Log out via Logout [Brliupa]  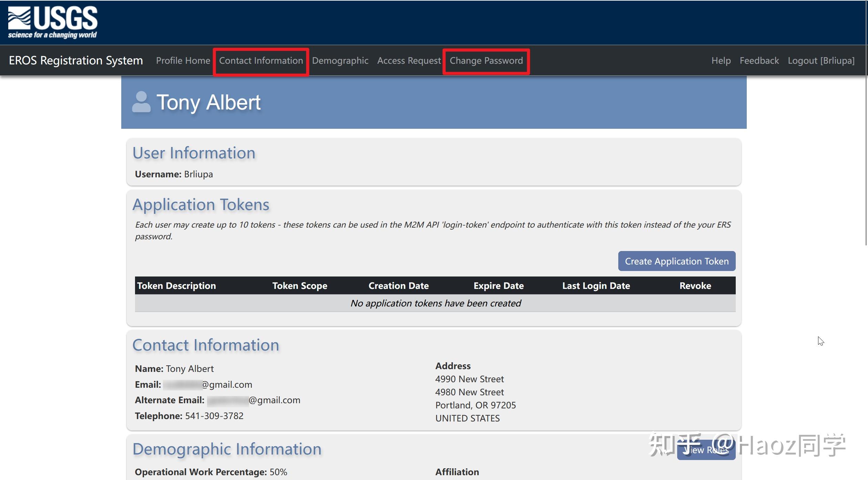point(821,61)
